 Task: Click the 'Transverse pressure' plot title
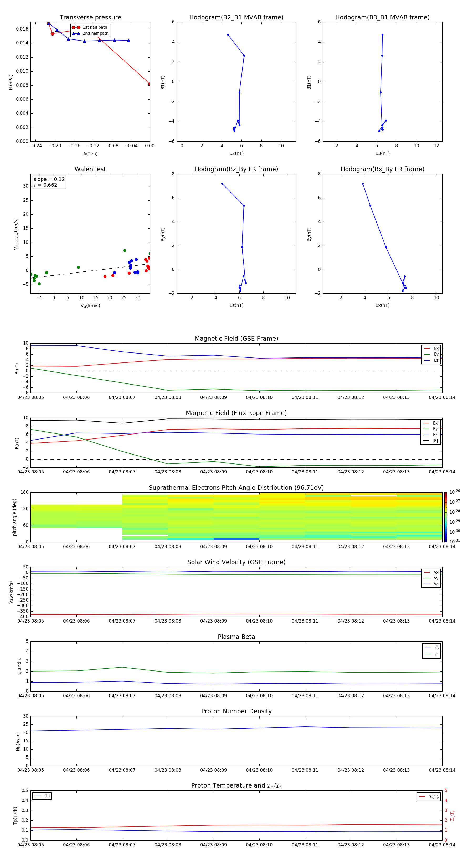pyautogui.click(x=90, y=17)
